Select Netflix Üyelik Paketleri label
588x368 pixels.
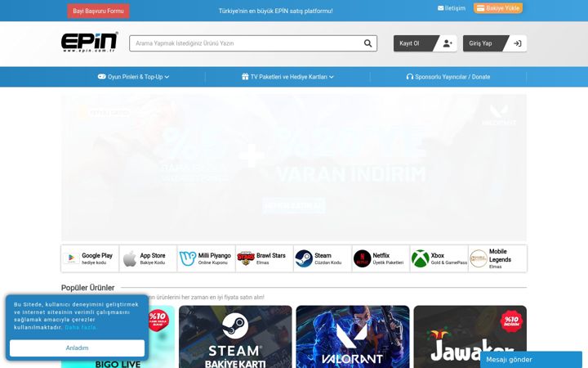pos(388,258)
